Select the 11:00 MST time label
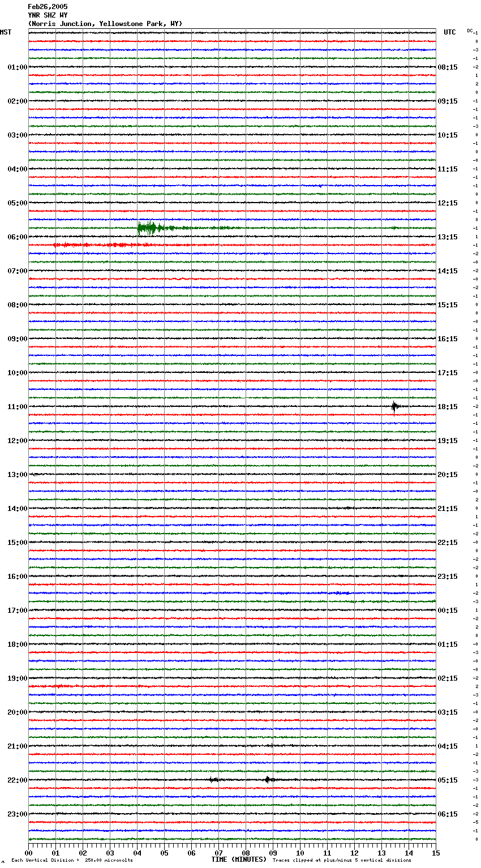This screenshot has height=868, width=481. click(x=18, y=407)
